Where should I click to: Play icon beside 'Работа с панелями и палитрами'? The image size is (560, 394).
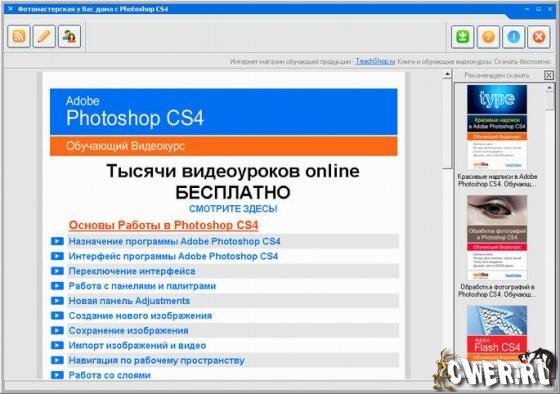tap(57, 286)
